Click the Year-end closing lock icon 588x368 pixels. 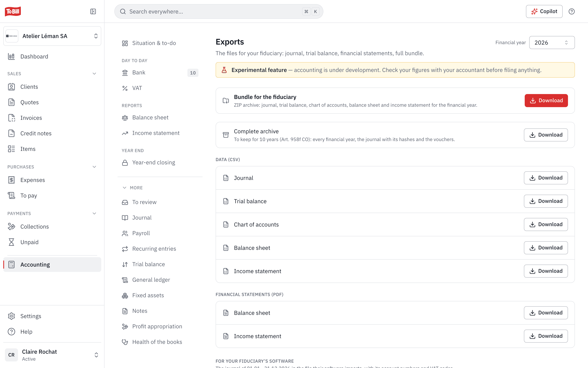(125, 163)
